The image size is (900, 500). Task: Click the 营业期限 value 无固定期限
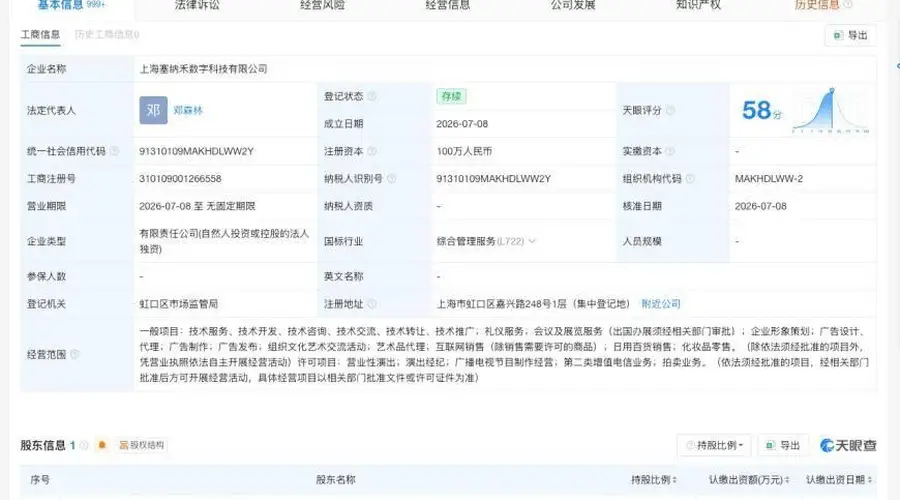(232, 206)
